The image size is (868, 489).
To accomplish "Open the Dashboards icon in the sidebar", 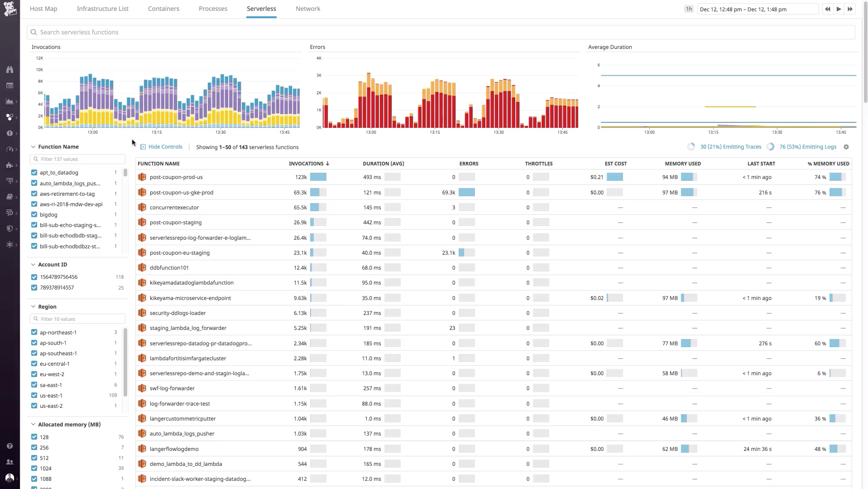I will pyautogui.click(x=10, y=102).
